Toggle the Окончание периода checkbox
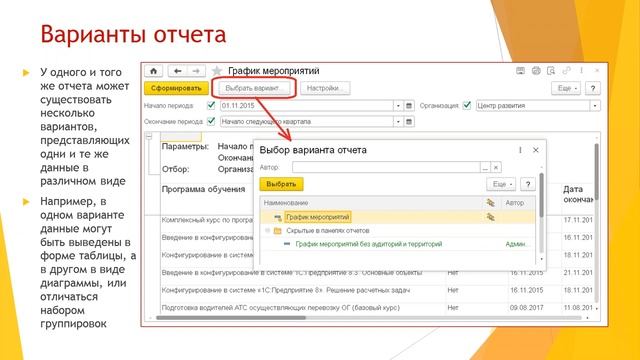The width and height of the screenshot is (640, 360). click(x=211, y=121)
